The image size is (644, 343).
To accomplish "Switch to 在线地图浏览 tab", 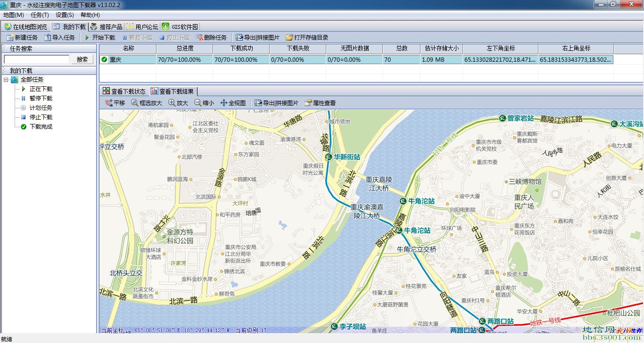I will 25,27.
